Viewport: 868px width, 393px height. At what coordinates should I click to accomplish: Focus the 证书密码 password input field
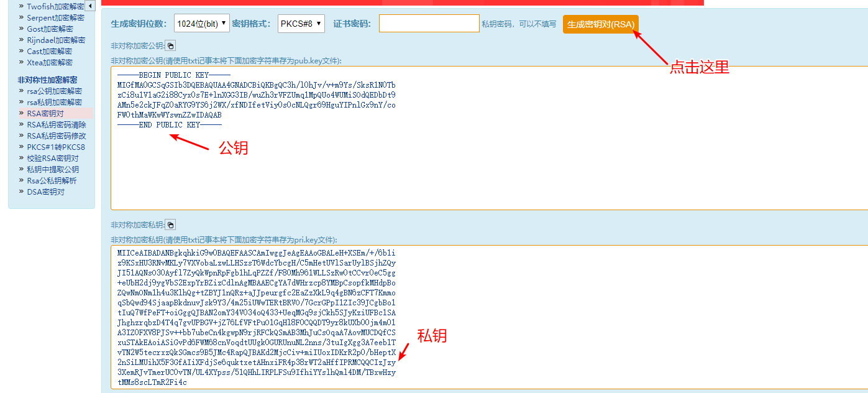(429, 24)
